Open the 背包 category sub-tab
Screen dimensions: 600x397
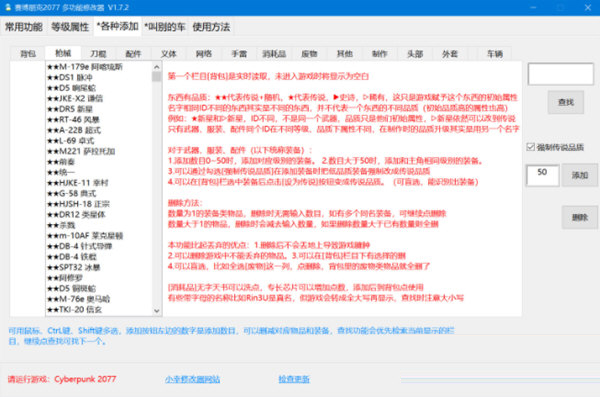click(28, 54)
